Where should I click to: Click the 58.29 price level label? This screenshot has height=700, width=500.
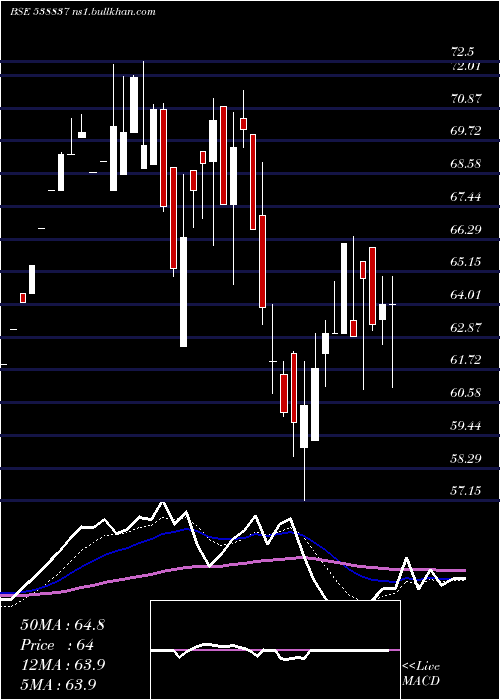click(467, 458)
